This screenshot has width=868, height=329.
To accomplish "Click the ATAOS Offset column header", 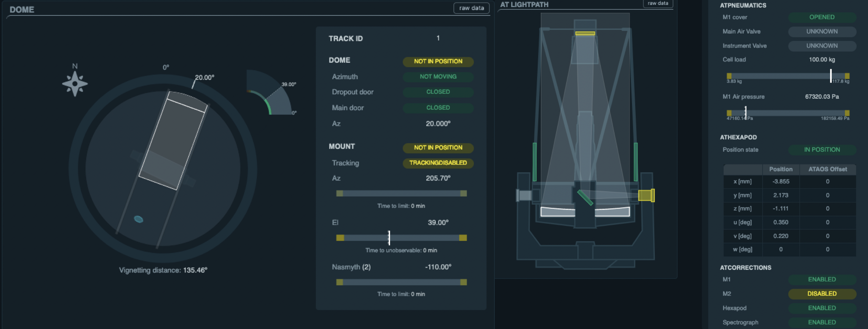I will 827,169.
